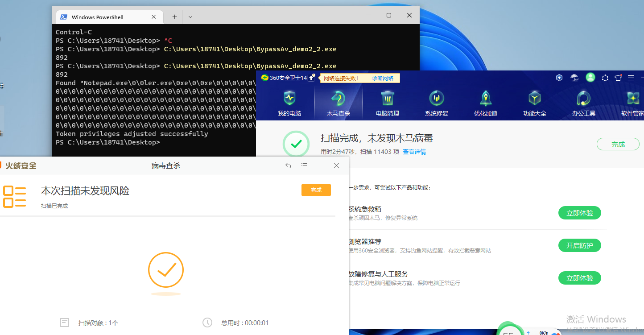This screenshot has width=644, height=335.
Task: Click the 病毒查杀 window title text
Action: tap(166, 165)
